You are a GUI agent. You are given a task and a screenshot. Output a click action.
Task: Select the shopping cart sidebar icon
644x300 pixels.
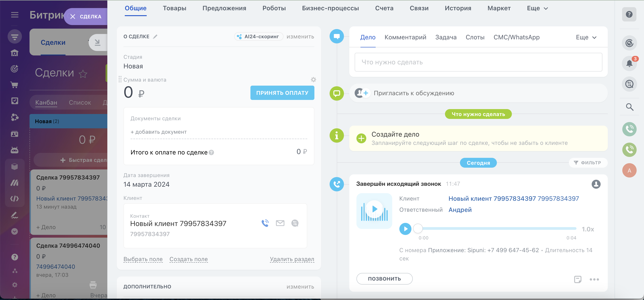15,85
